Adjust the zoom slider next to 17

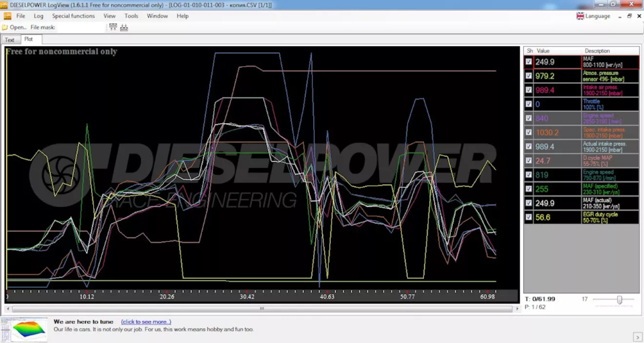coord(620,300)
